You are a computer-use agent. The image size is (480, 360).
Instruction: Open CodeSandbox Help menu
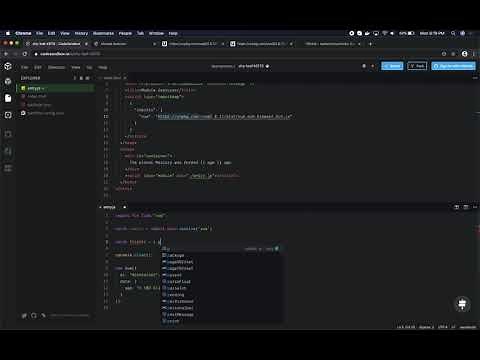[x=103, y=67]
